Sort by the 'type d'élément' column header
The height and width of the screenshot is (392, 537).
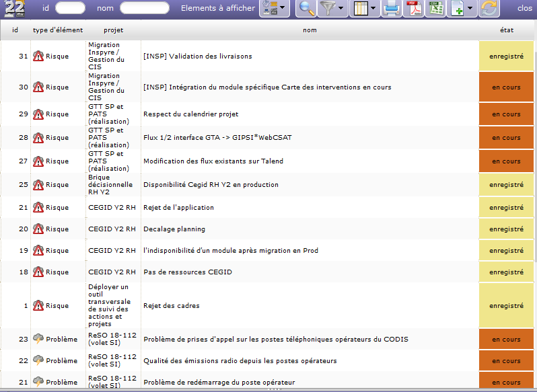click(58, 30)
